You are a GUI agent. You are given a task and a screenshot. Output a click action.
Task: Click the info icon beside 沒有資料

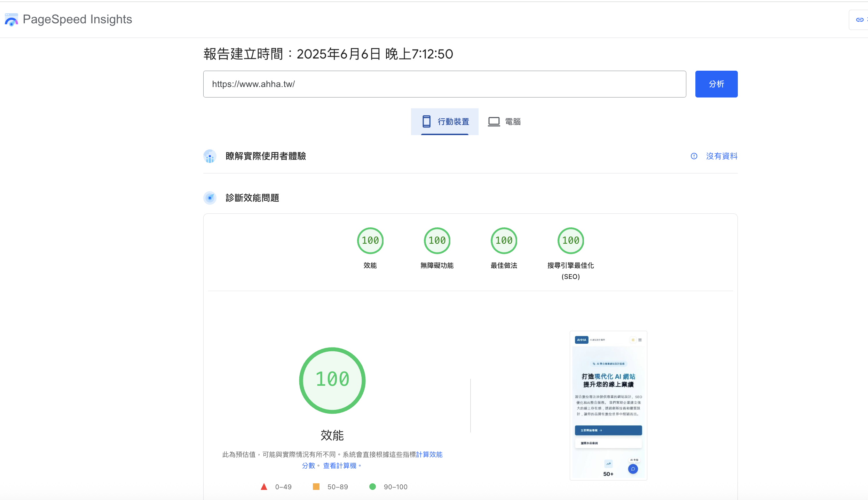coord(694,156)
